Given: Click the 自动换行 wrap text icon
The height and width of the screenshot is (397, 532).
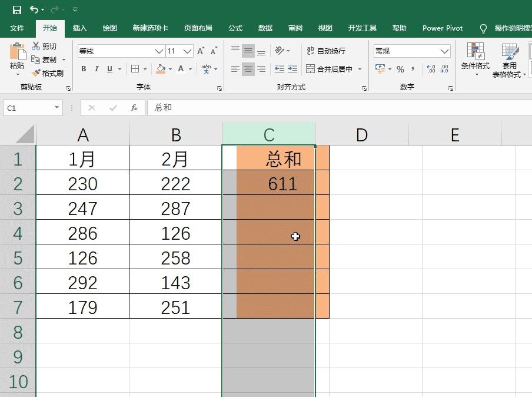Looking at the screenshot, I should click(326, 49).
